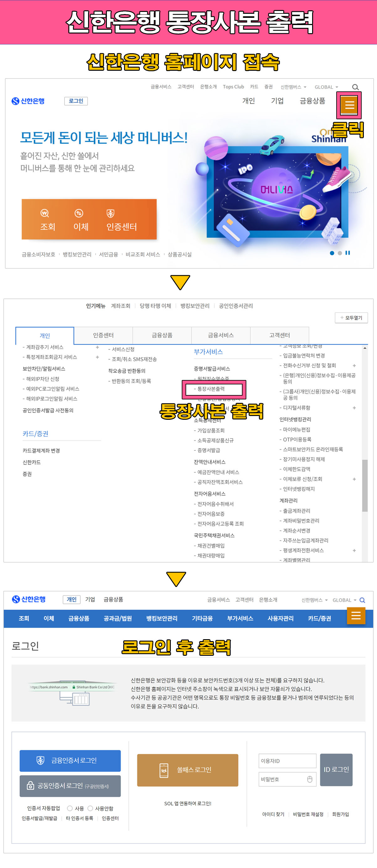Expand the 이체보류 신청/조회 plus sign
The width and height of the screenshot is (377, 868).
(x=354, y=479)
